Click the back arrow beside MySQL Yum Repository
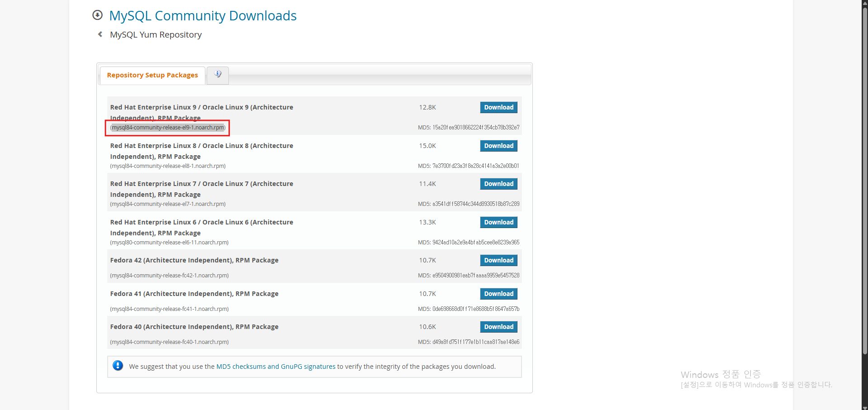The width and height of the screenshot is (868, 410). [100, 34]
